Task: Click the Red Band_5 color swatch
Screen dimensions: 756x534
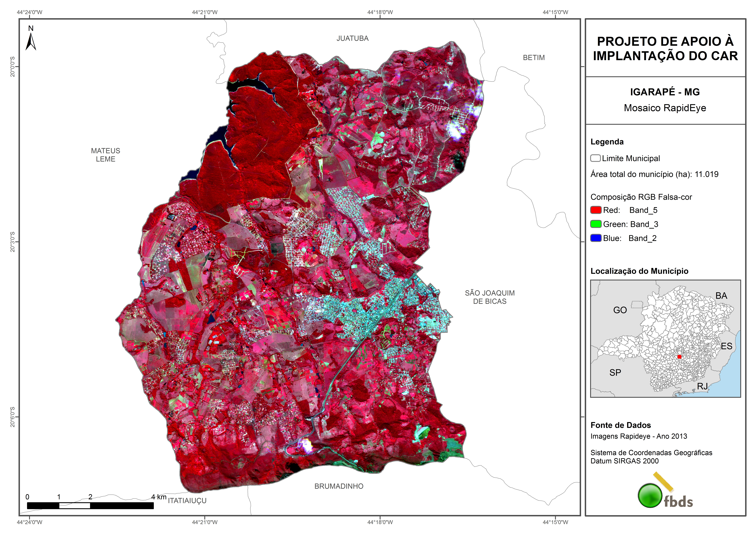Action: [x=596, y=210]
